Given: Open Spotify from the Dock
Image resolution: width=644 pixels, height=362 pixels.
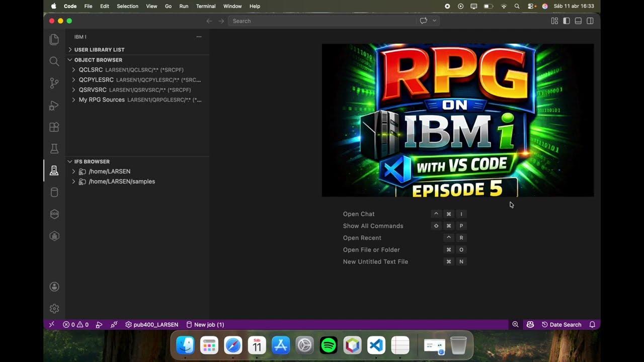Looking at the screenshot, I should [329, 345].
